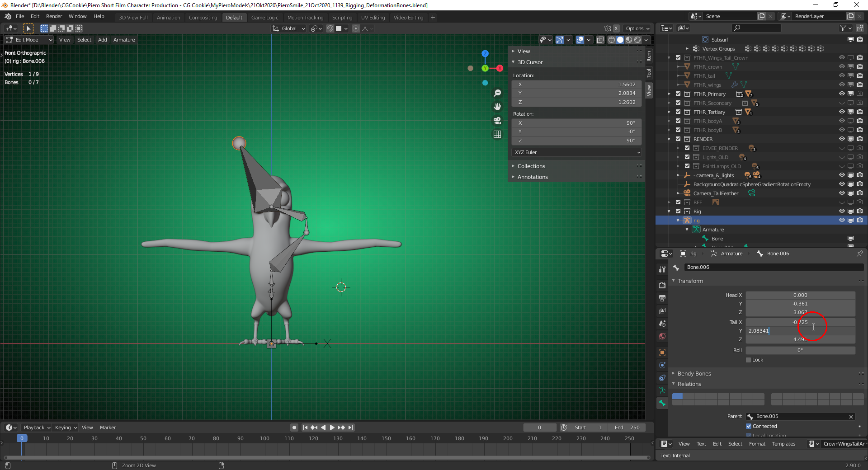Switch to the UV Editing workspace tab
Image resolution: width=868 pixels, height=470 pixels.
pyautogui.click(x=373, y=18)
